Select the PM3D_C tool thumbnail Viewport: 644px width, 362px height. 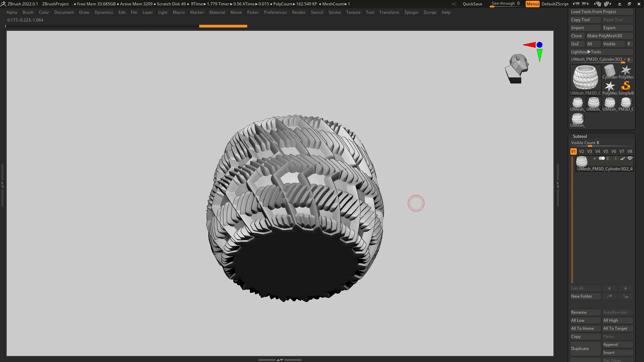click(626, 104)
